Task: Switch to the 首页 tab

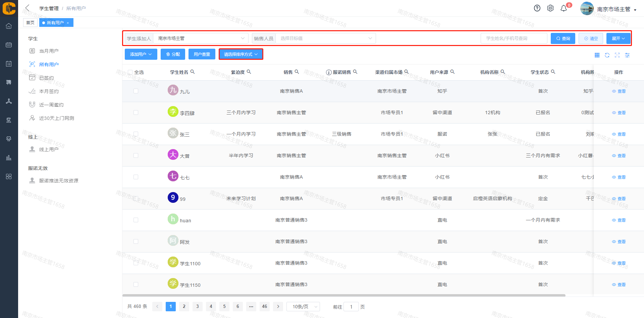Action: pos(30,22)
